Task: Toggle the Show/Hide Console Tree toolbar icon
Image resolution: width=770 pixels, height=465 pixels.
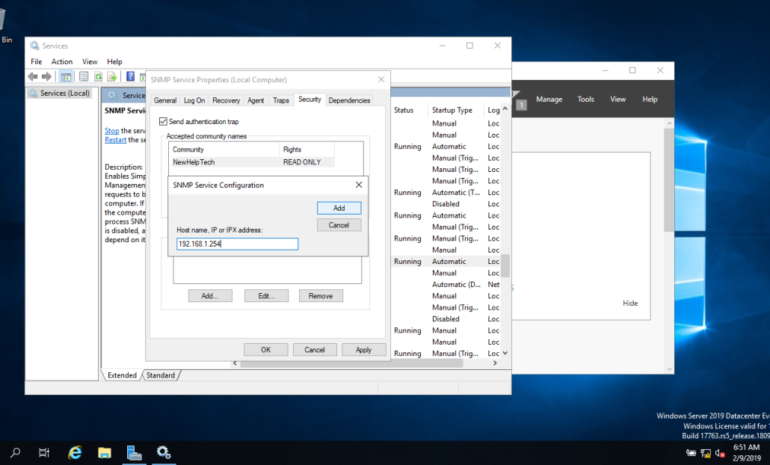Action: coord(65,77)
